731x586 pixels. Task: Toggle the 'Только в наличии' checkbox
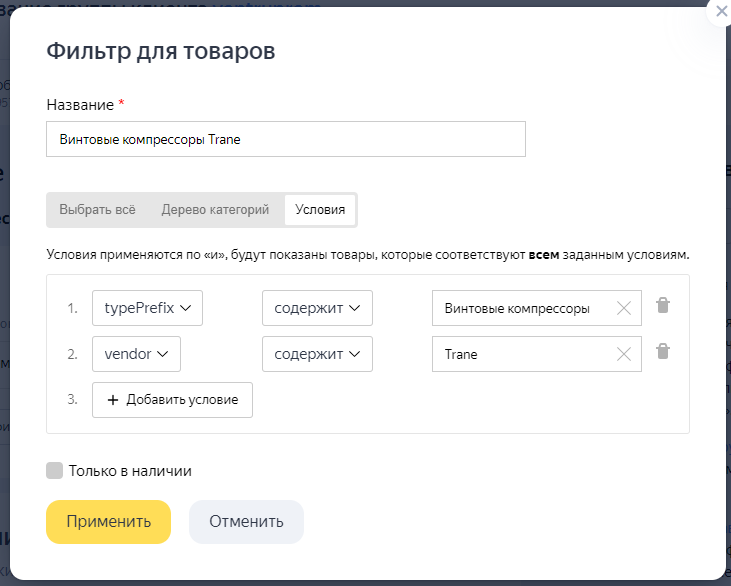click(x=55, y=471)
